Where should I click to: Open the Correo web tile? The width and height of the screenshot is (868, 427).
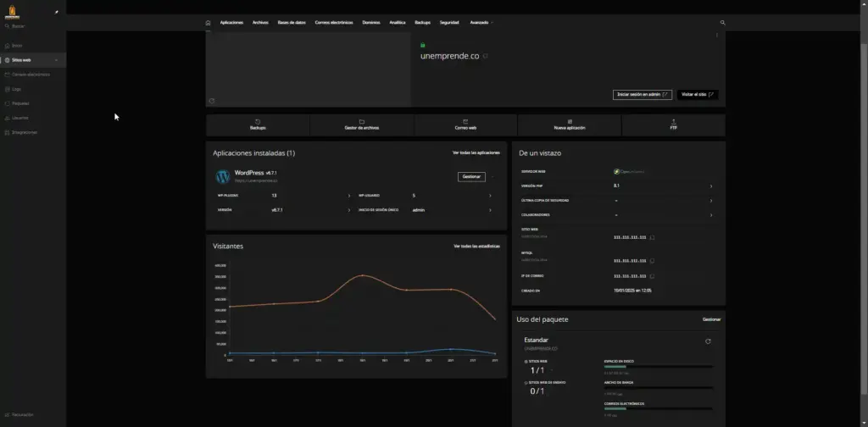pyautogui.click(x=465, y=125)
